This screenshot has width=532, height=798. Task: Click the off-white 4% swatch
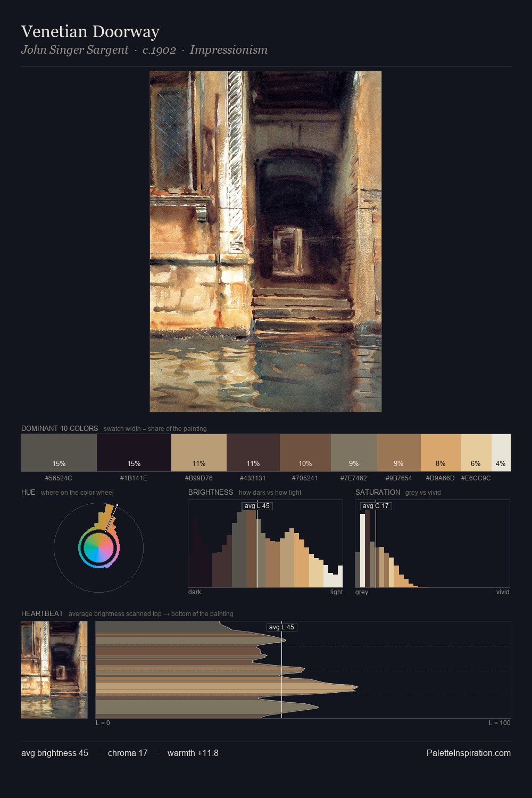click(501, 453)
